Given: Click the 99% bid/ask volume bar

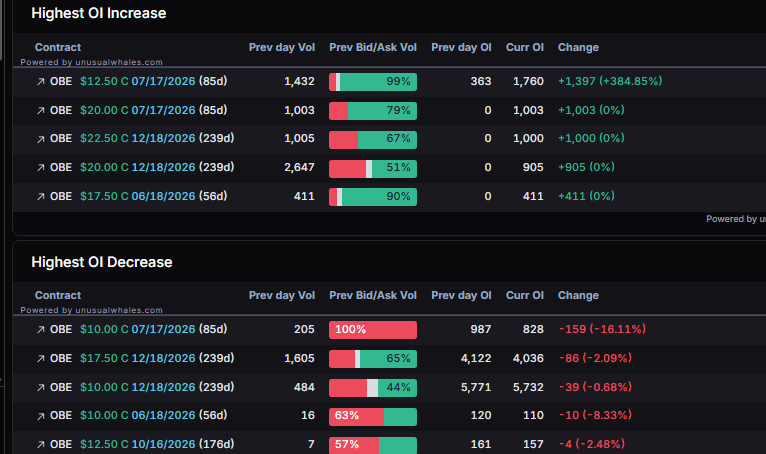Looking at the screenshot, I should [373, 82].
